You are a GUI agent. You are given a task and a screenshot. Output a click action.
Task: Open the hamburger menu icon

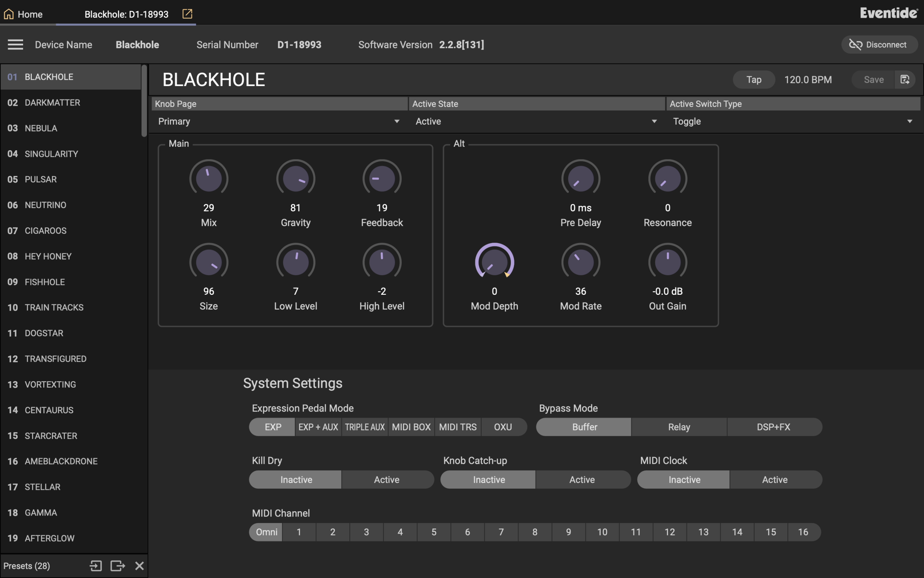pyautogui.click(x=15, y=45)
